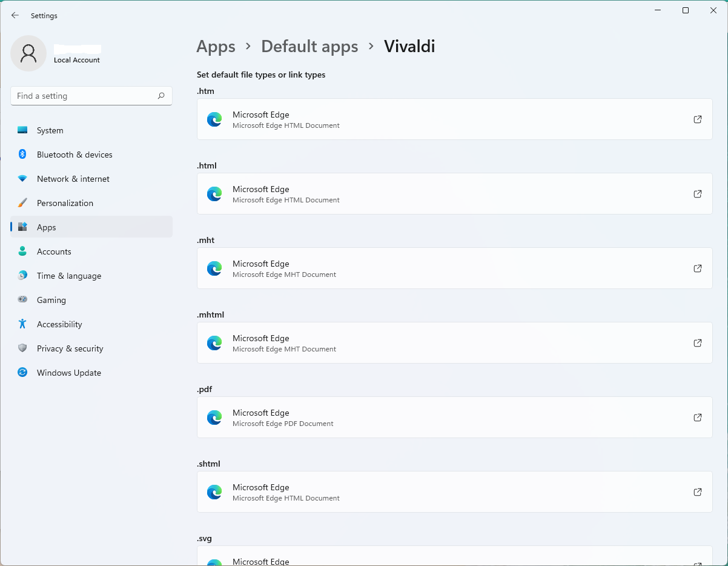Click the Gaming controller icon
Image resolution: width=728 pixels, height=566 pixels.
22,300
